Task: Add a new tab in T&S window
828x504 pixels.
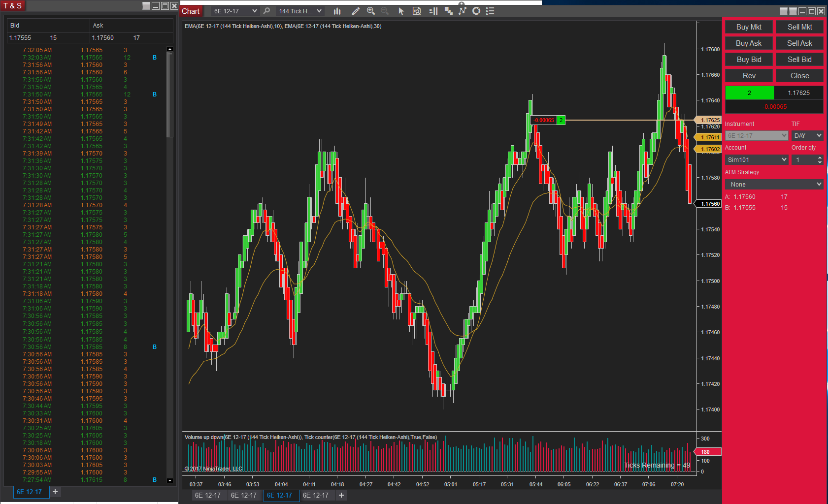Action: point(55,492)
